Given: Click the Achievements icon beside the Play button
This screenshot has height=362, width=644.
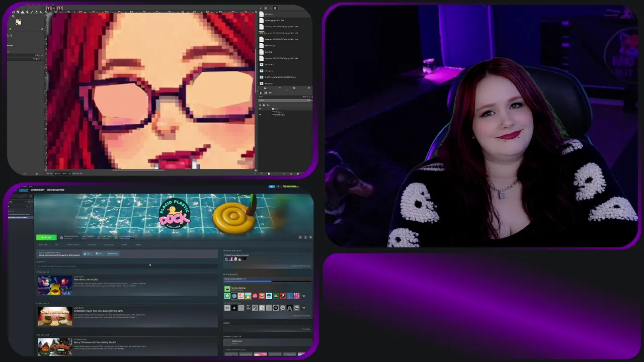Looking at the screenshot, I should tap(116, 237).
